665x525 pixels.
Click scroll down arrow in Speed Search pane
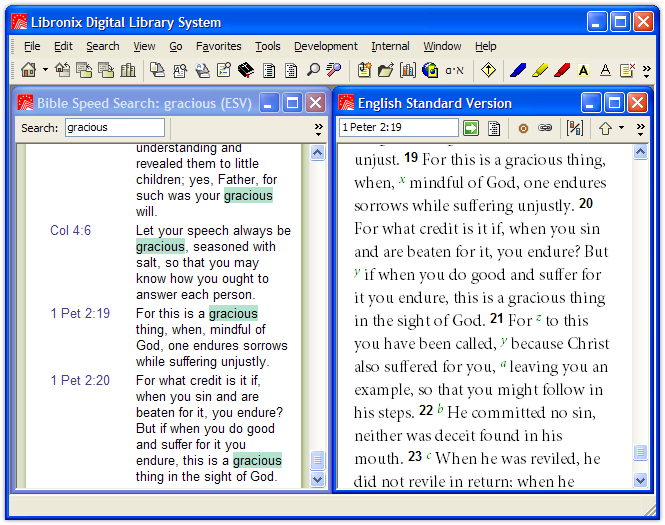pyautogui.click(x=318, y=480)
